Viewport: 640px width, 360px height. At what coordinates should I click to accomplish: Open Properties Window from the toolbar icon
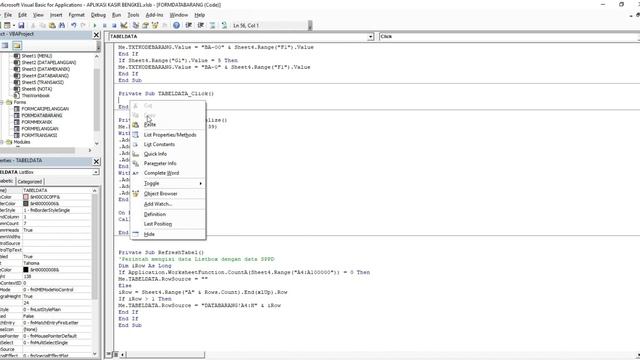pos(145,25)
